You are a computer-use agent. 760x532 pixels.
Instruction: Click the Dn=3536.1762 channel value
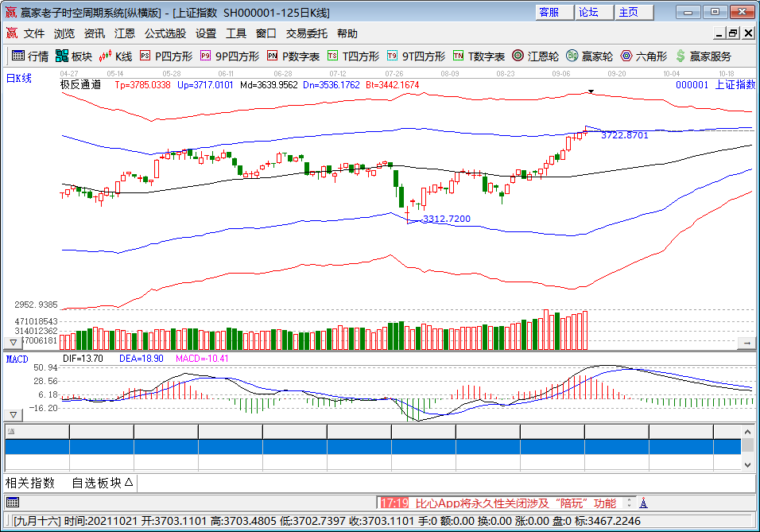[x=332, y=85]
